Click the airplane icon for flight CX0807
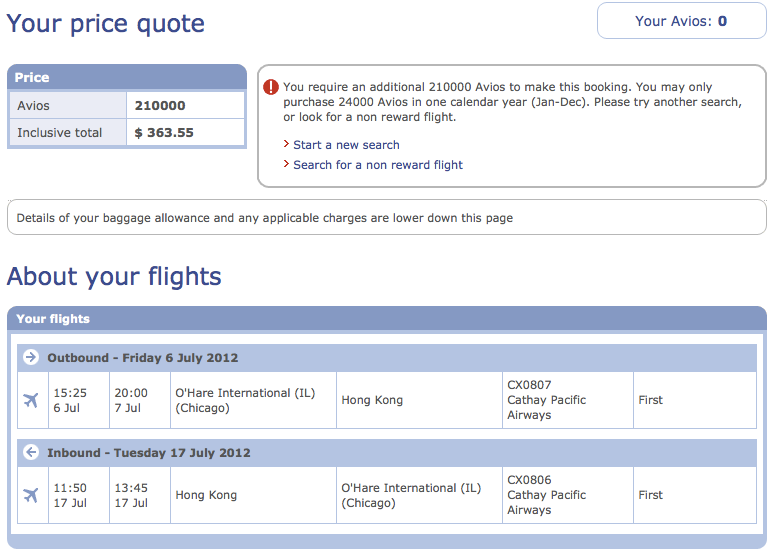 (31, 399)
